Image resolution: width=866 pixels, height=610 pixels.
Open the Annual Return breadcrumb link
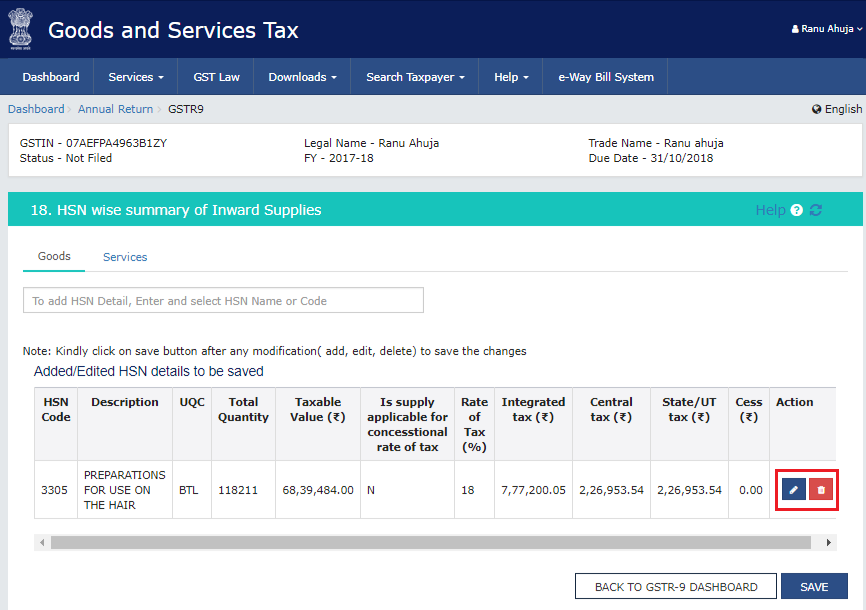click(114, 109)
